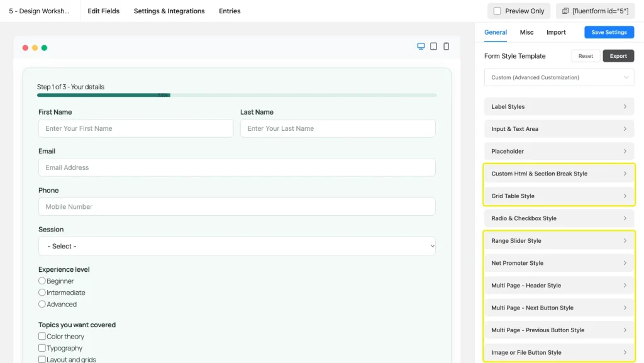This screenshot has height=363, width=644.
Task: Select the Intermediate radio option
Action: [42, 293]
